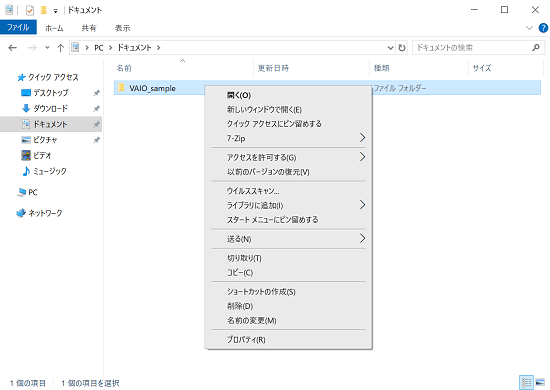This screenshot has width=550, height=390.
Task: Click the location icon in the address bar
Action: point(75,47)
